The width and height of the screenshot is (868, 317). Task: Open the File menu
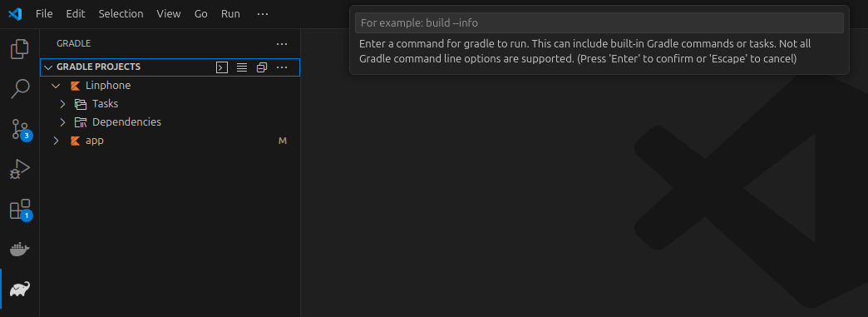coord(44,14)
